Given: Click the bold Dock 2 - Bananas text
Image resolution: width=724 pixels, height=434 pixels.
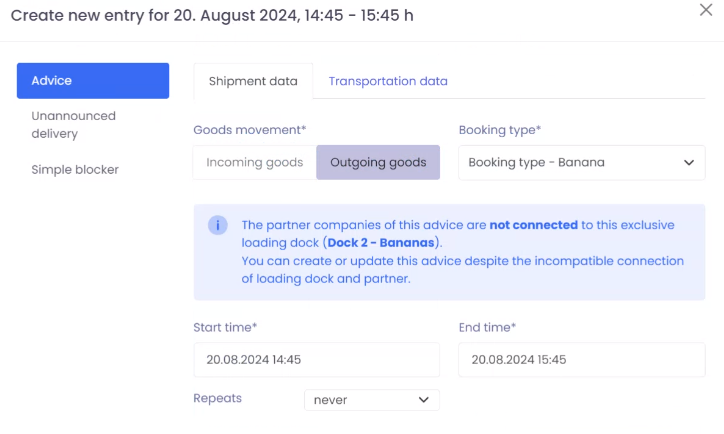Looking at the screenshot, I should [x=379, y=243].
